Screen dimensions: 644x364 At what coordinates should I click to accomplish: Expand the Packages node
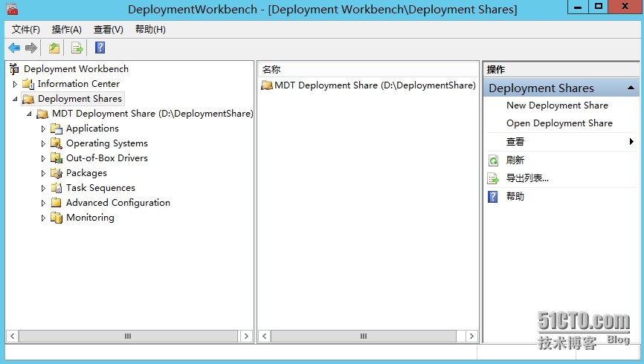pyautogui.click(x=43, y=173)
